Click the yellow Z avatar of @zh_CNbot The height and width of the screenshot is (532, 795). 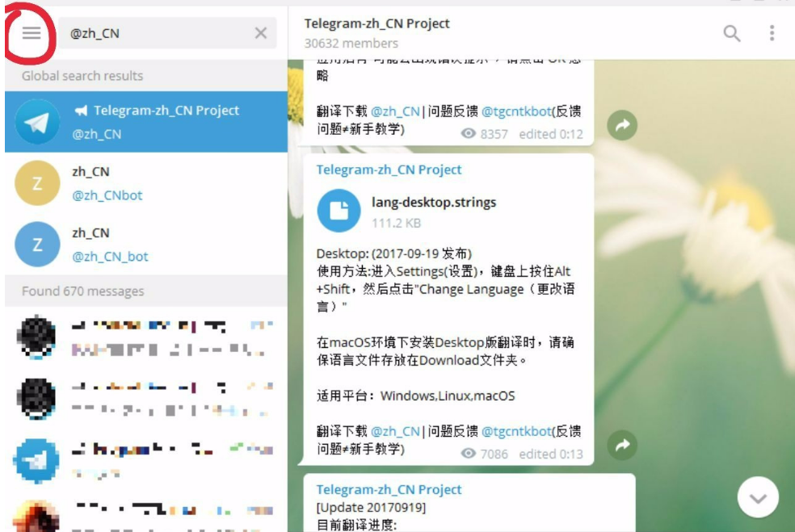37,183
